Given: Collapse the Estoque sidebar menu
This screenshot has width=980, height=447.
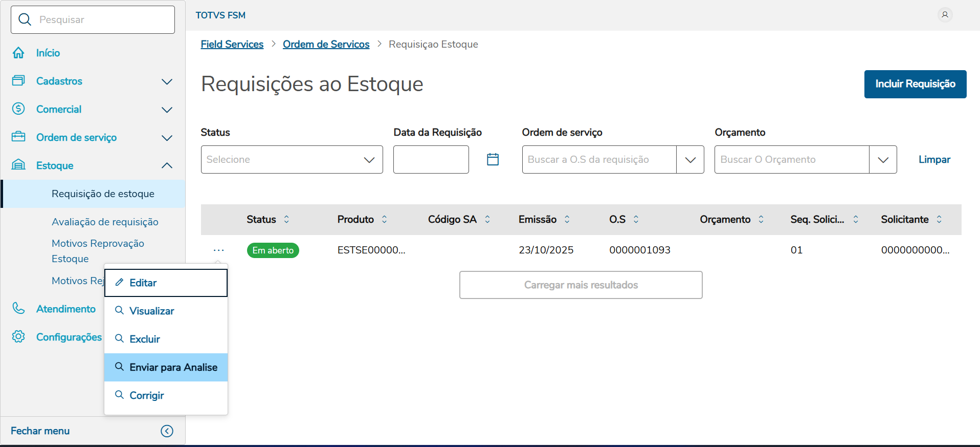Looking at the screenshot, I should click(167, 165).
